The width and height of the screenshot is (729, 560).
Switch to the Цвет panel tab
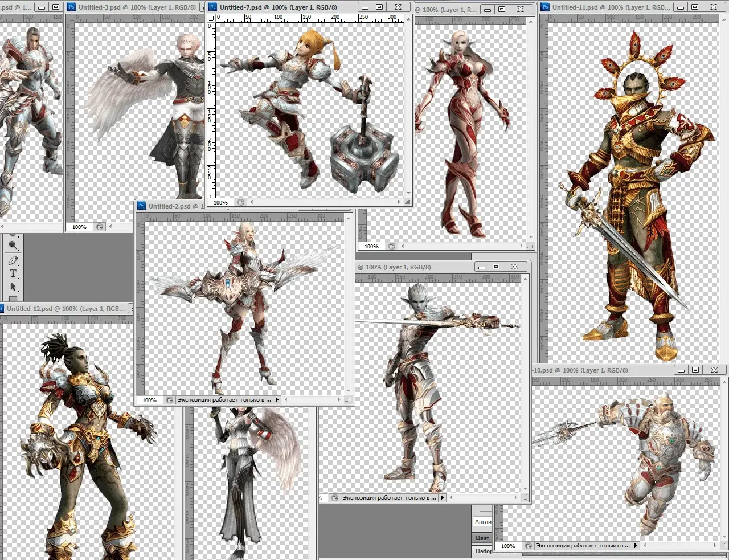coord(482,538)
